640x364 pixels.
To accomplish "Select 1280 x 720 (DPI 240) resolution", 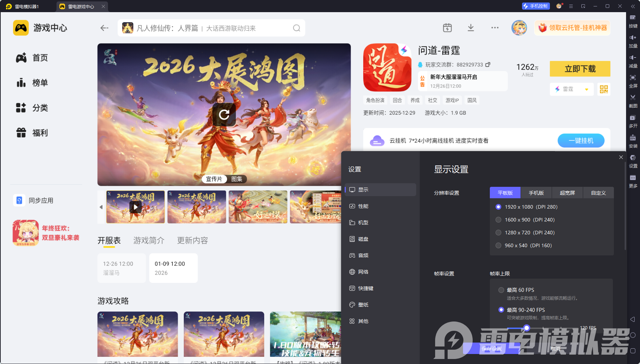I will point(498,233).
